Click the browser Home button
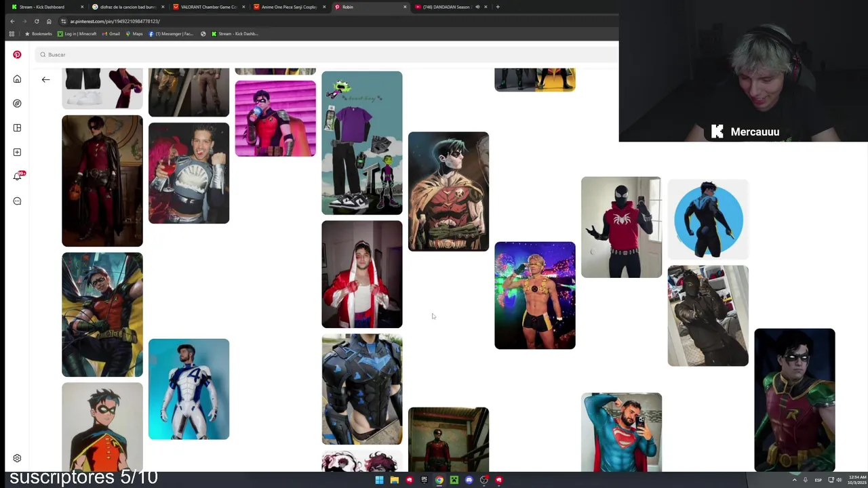The image size is (868, 488). [49, 21]
